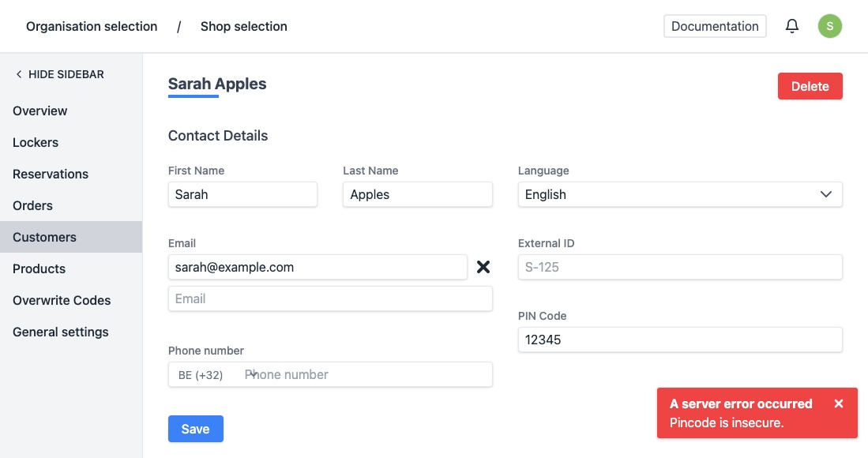Go to General settings
Screen dimensions: 868x458
click(x=61, y=332)
